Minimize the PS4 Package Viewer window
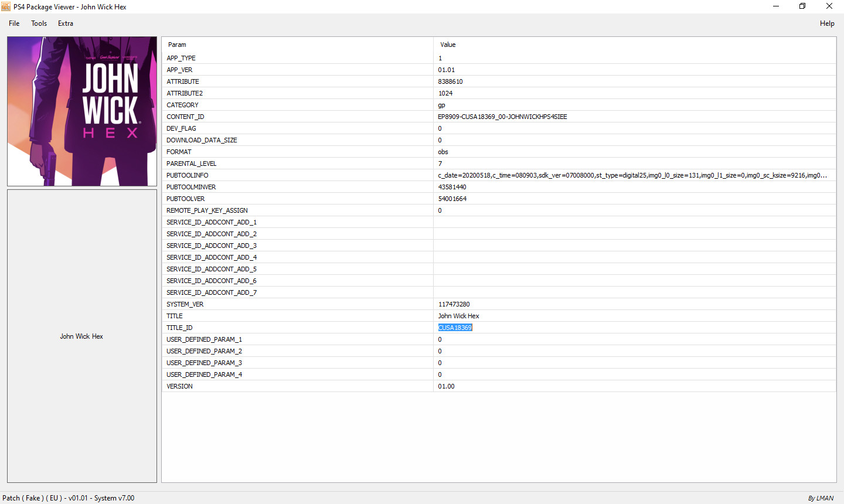The width and height of the screenshot is (844, 504). [x=776, y=6]
